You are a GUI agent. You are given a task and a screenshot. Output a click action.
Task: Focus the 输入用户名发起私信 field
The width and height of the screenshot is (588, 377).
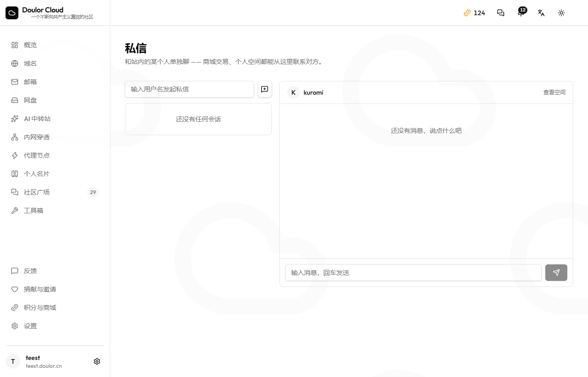point(189,89)
